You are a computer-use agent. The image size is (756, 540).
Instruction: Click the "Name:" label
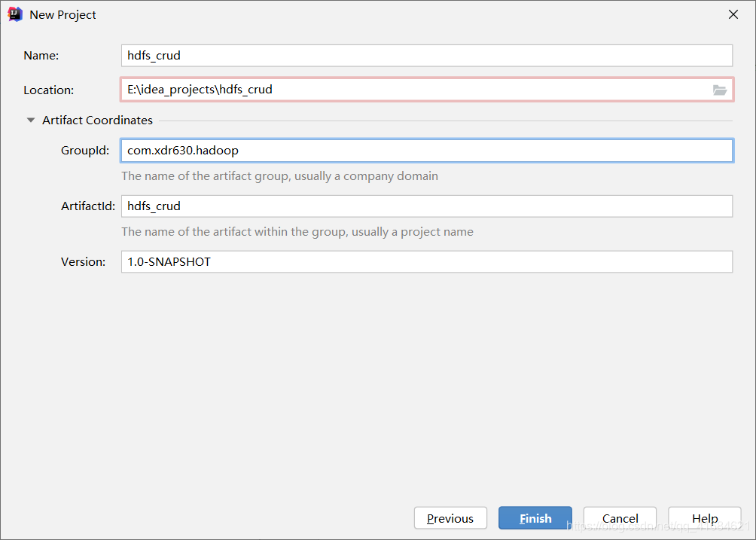click(41, 56)
